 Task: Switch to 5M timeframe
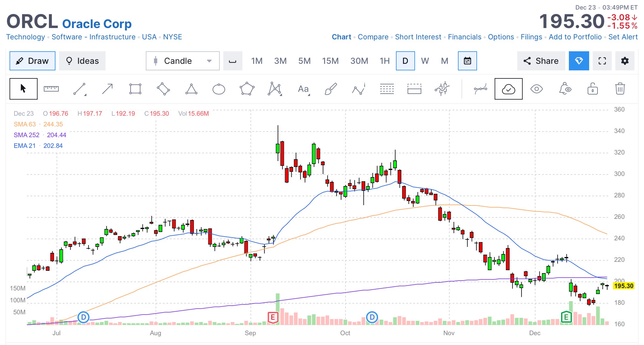point(304,61)
